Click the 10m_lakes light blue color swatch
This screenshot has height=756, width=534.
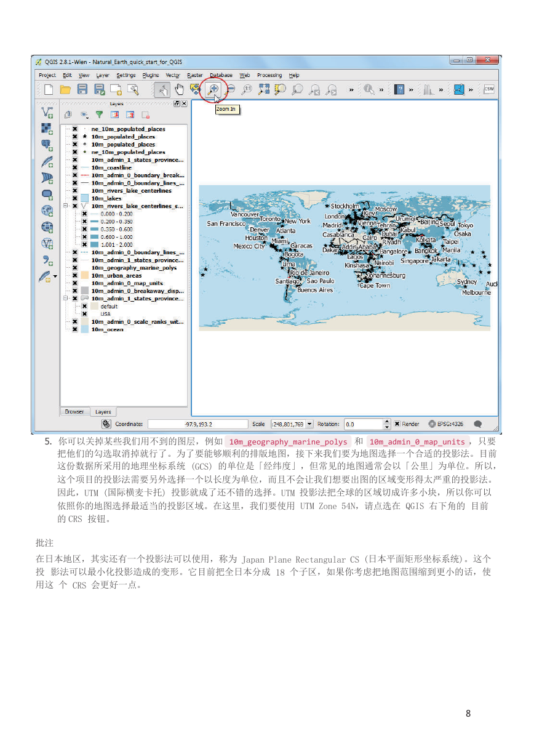(85, 198)
